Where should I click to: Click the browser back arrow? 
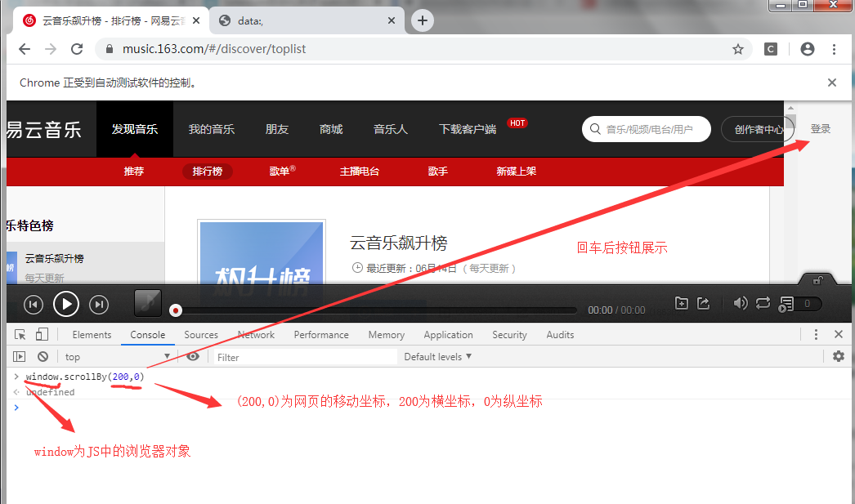(x=25, y=49)
